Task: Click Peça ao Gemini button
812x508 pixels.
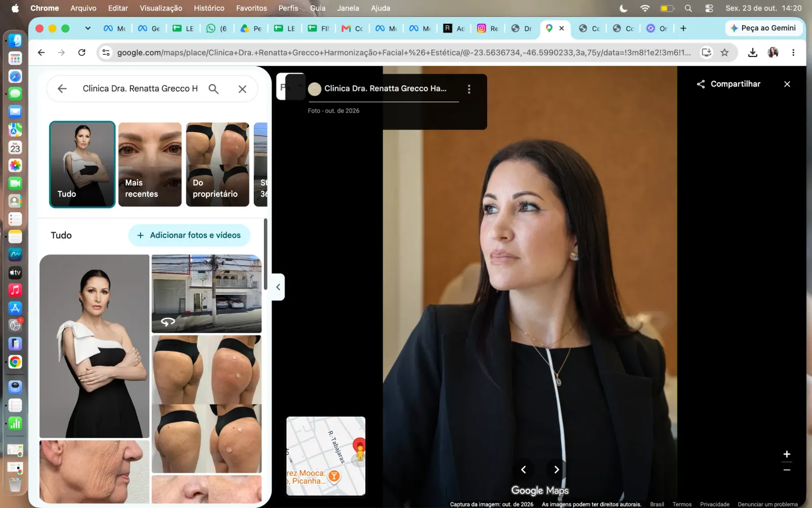Action: [763, 28]
